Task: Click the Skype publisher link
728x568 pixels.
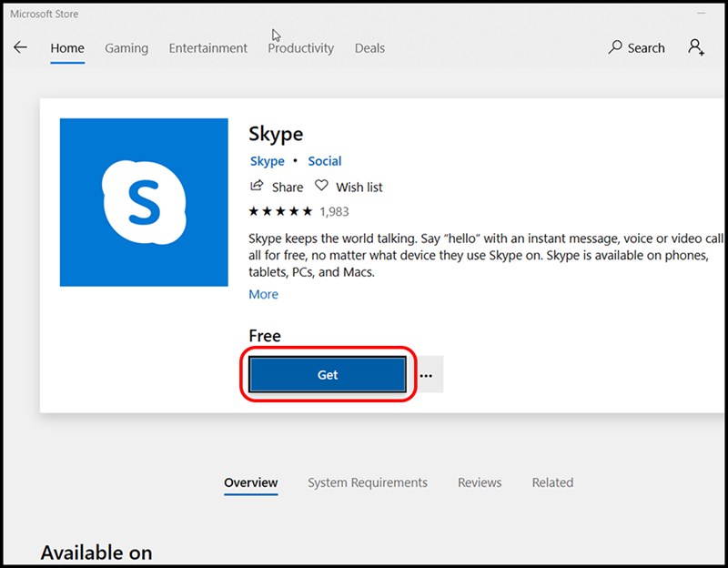Action: [x=267, y=161]
